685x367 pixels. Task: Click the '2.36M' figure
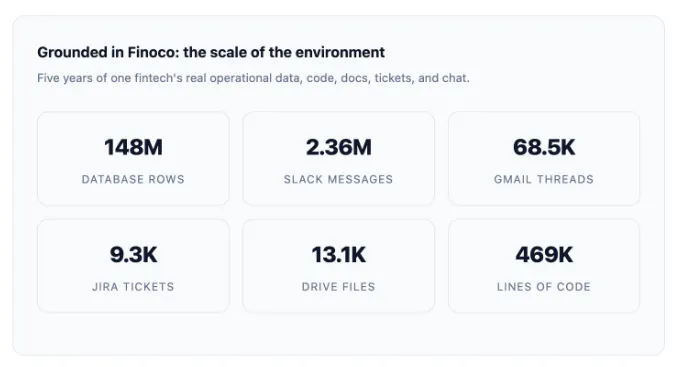(x=339, y=147)
